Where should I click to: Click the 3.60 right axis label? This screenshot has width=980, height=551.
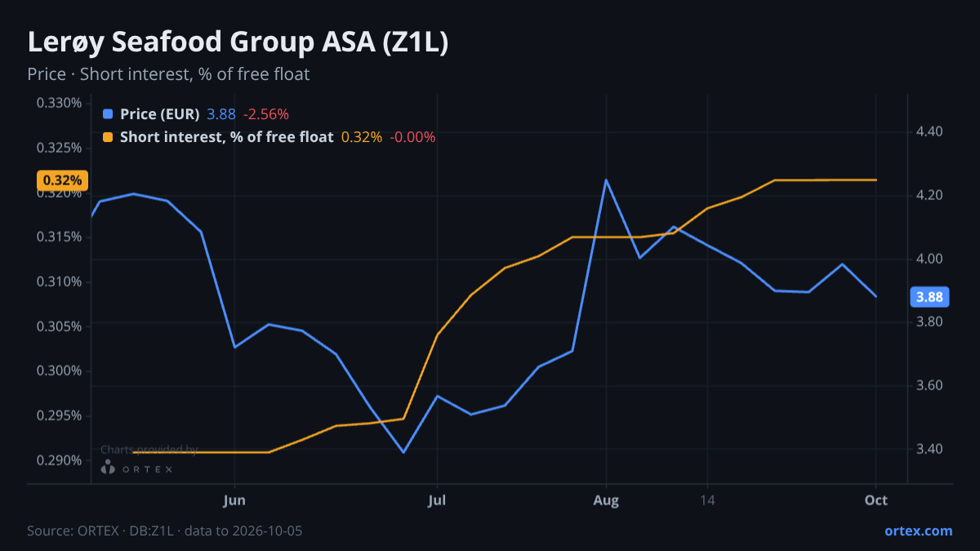930,385
